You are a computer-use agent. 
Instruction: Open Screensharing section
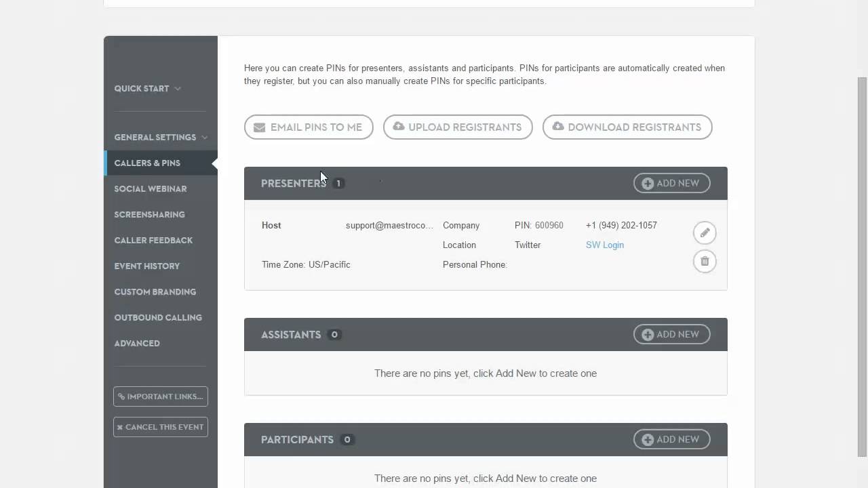point(149,214)
